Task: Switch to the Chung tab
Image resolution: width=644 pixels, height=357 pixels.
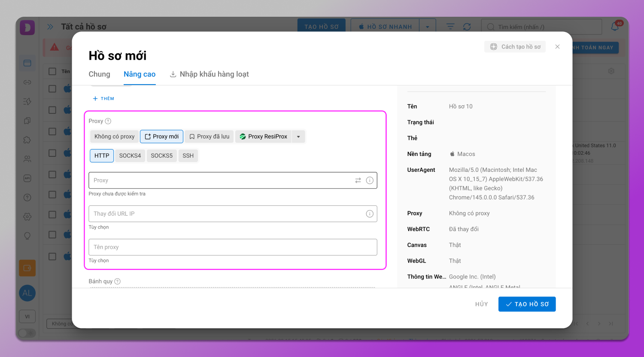Action: (x=99, y=74)
